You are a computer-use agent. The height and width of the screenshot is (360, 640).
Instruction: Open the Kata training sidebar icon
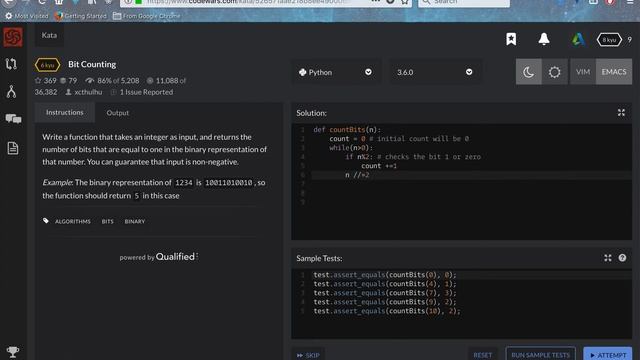(x=11, y=64)
